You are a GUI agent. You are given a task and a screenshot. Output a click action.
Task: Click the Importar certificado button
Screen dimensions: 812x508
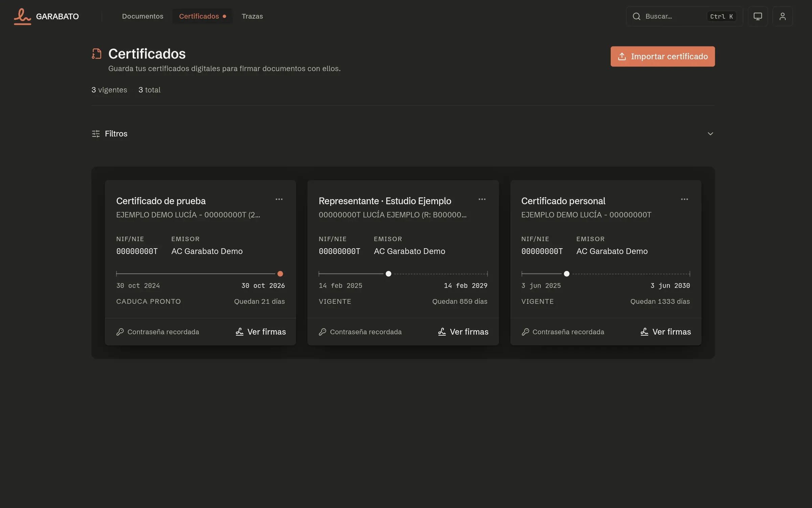point(662,57)
